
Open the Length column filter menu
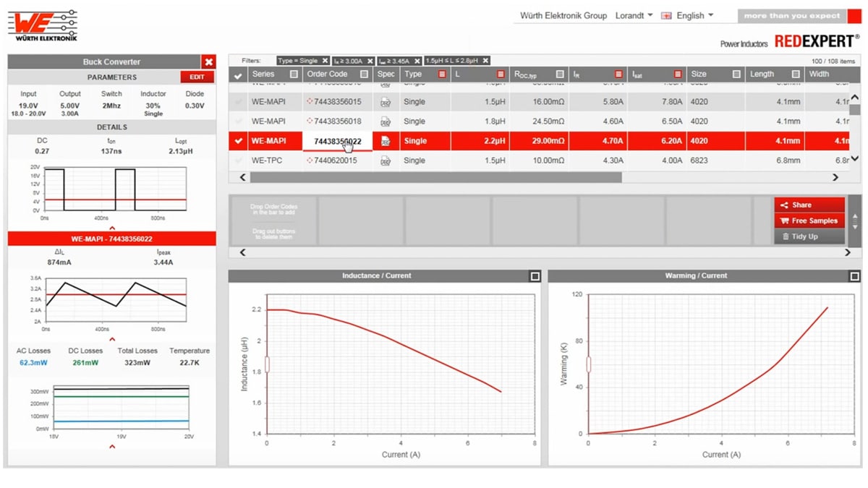796,74
